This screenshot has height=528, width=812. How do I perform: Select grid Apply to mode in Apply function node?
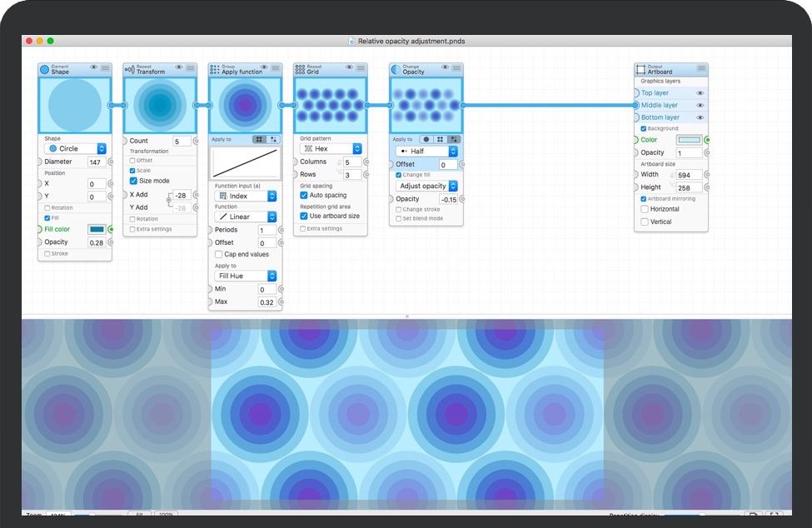(259, 139)
